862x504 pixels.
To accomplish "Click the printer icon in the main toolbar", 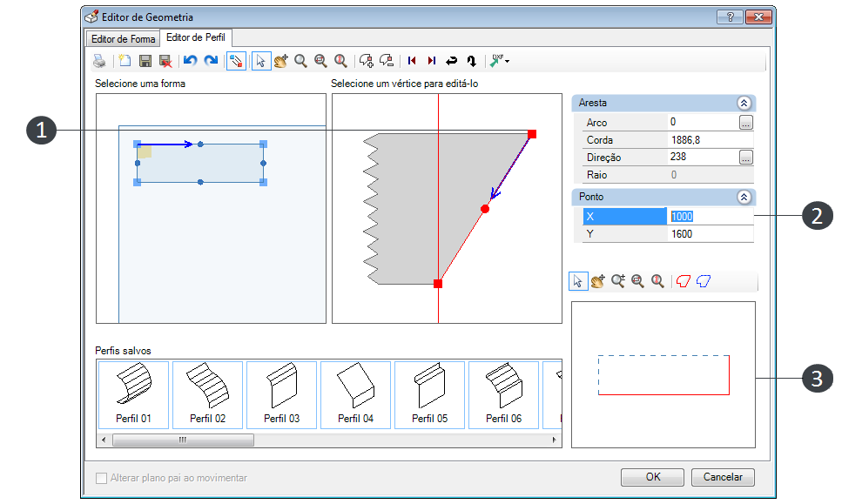I will (x=99, y=61).
